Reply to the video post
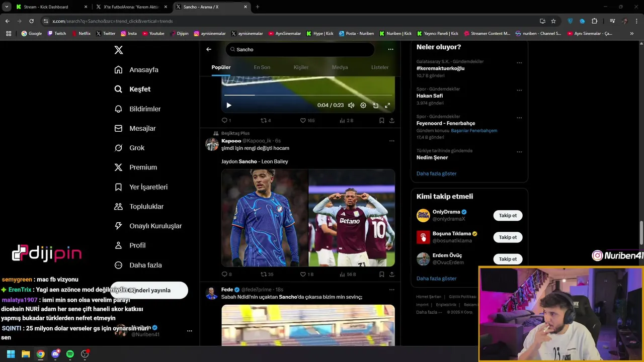 (226, 121)
